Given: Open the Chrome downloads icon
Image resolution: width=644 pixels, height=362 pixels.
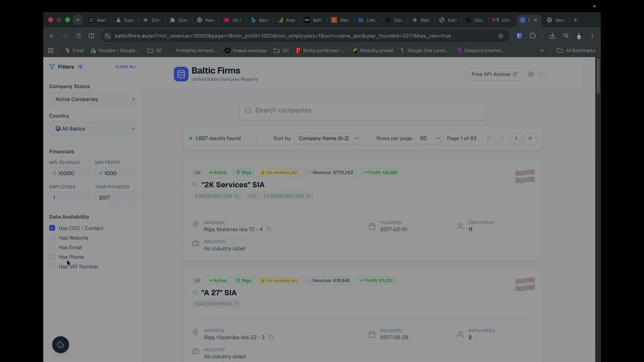Looking at the screenshot, I should click(x=552, y=36).
